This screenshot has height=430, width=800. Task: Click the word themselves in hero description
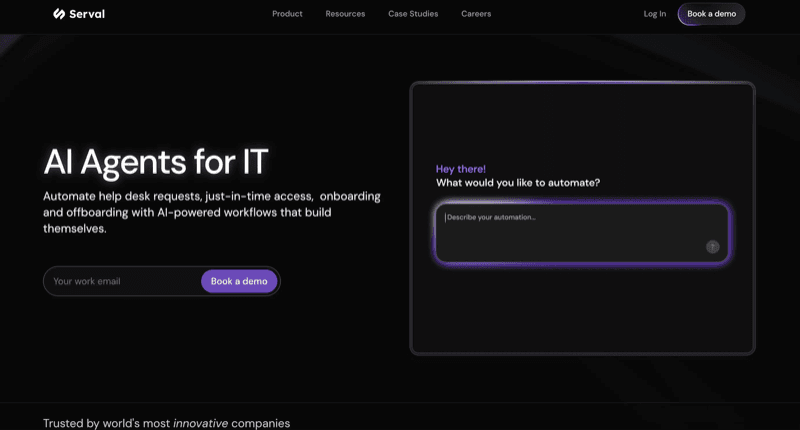tap(74, 229)
